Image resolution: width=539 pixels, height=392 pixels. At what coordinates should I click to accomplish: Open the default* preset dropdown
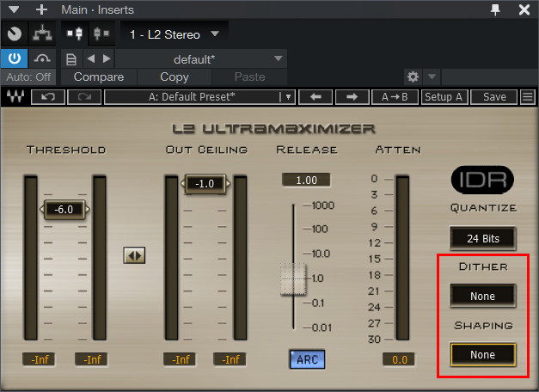click(x=201, y=59)
